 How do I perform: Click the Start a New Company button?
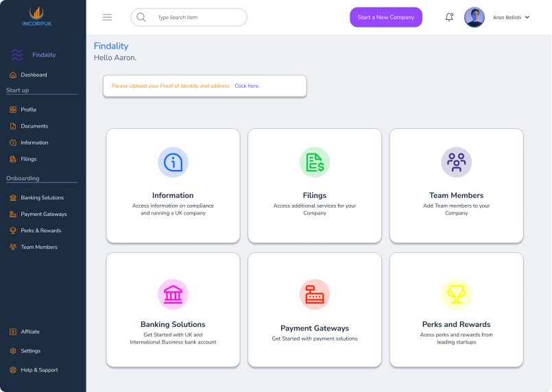[386, 17]
